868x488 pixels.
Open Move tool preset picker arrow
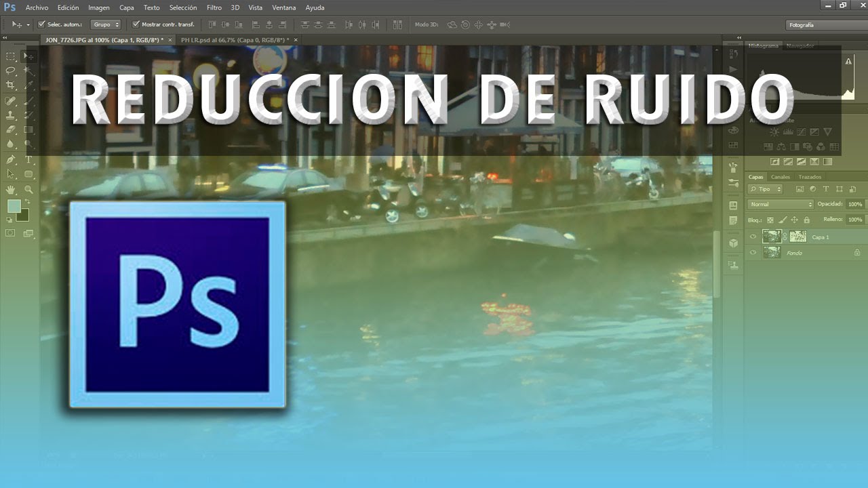(28, 25)
